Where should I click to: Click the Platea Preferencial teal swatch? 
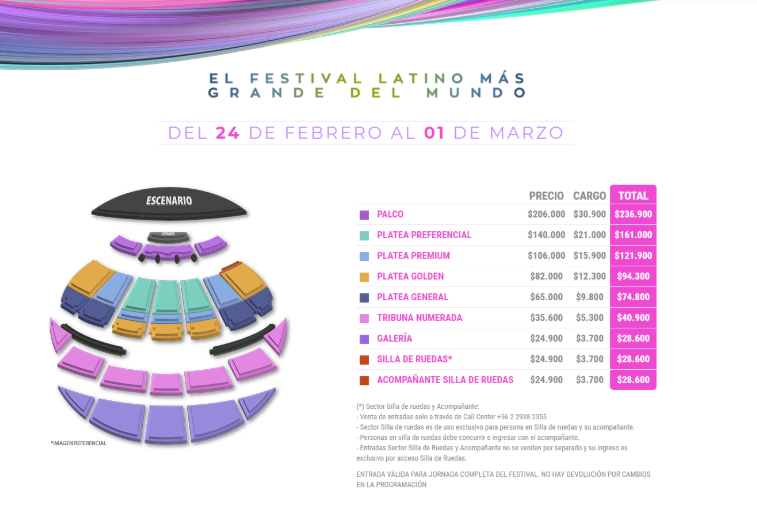(364, 235)
